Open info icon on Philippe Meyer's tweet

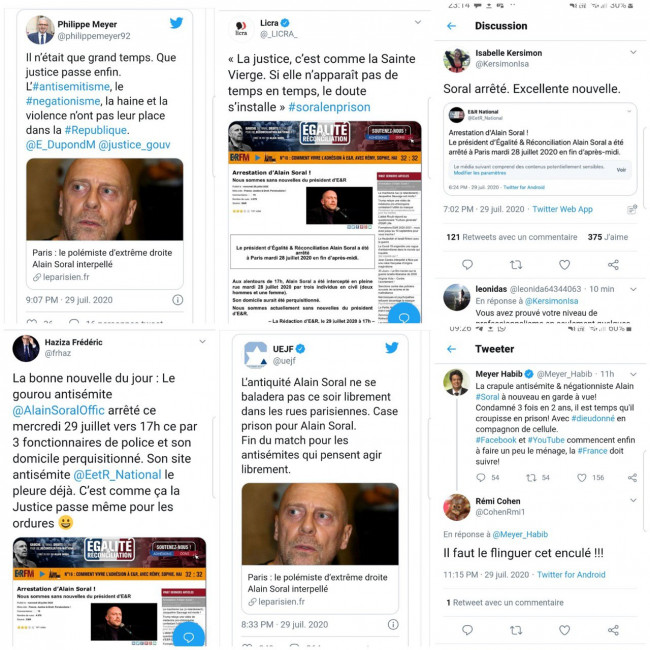(x=177, y=300)
